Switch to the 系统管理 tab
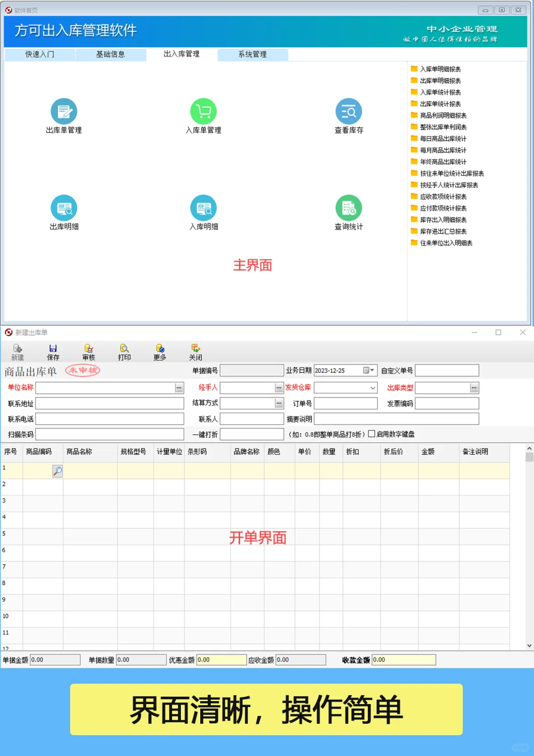Viewport: 534px width, 756px height. (x=252, y=54)
